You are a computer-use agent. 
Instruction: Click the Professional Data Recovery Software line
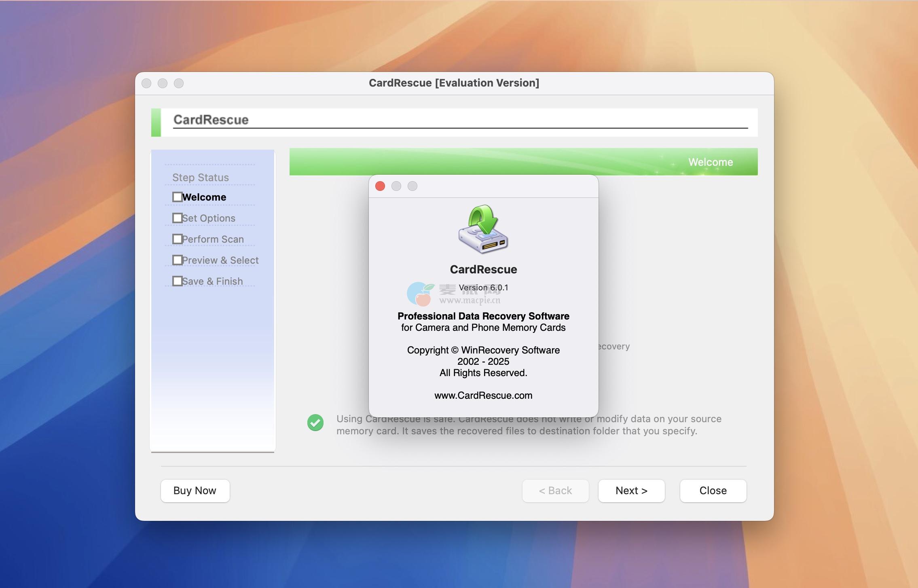[483, 316]
